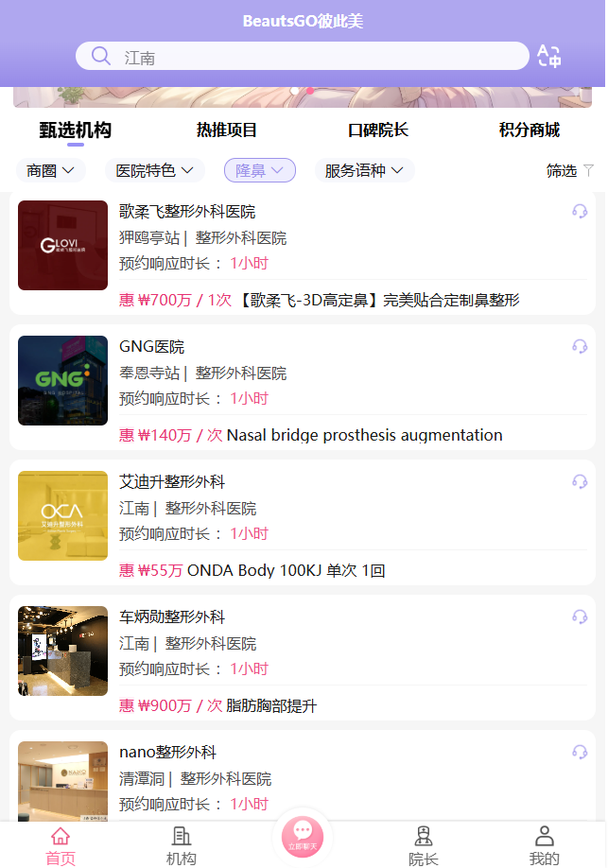Open the GNG医院 clinic title
The width and height of the screenshot is (608, 868).
151,346
